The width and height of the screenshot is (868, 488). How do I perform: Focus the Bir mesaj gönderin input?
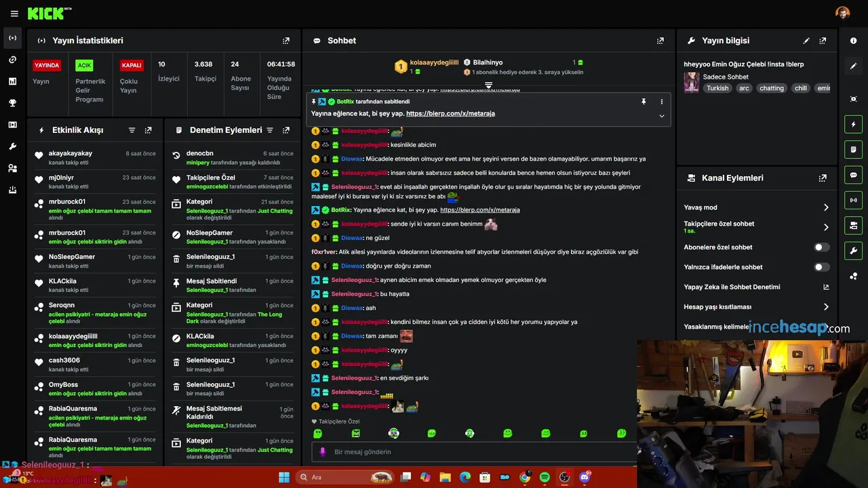pos(475,452)
